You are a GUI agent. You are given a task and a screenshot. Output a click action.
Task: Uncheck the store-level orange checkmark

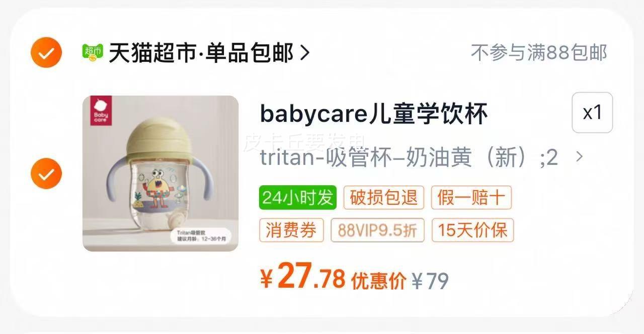click(46, 52)
